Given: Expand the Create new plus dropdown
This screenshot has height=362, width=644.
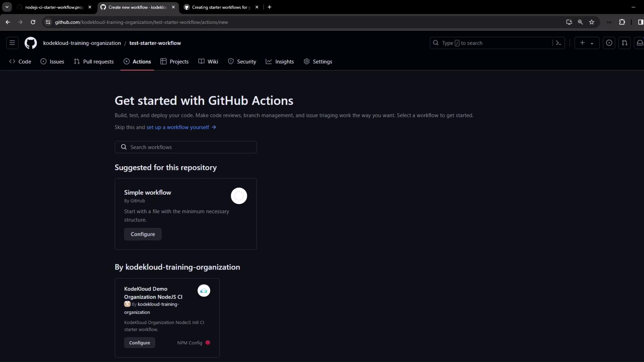Looking at the screenshot, I should tap(587, 43).
